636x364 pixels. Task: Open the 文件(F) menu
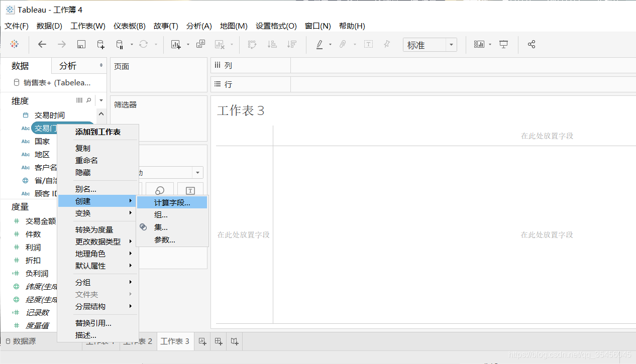17,26
